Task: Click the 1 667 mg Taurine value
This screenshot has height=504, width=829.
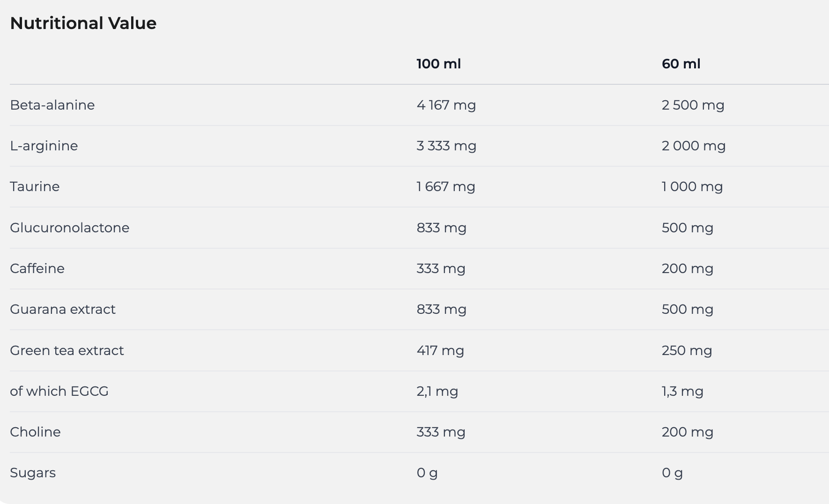Action: pos(446,186)
